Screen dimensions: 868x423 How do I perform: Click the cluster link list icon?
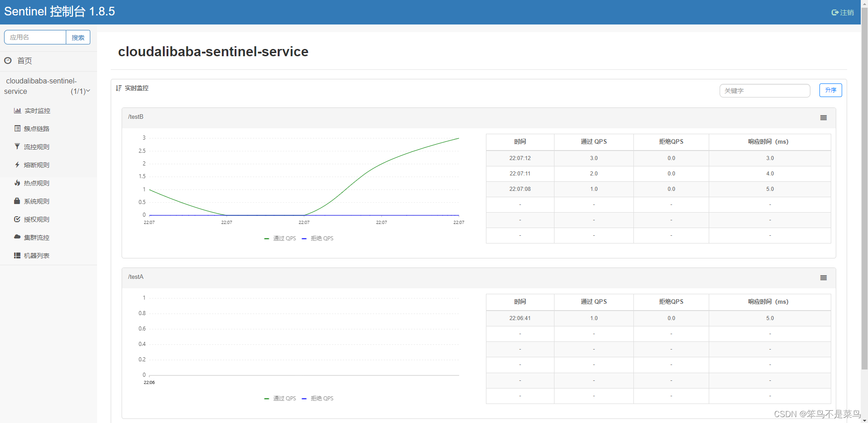17,129
